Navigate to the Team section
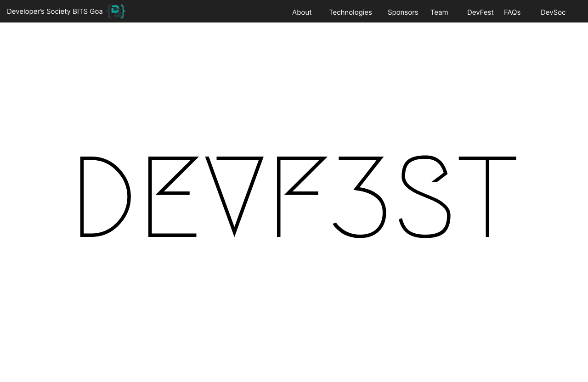The height and width of the screenshot is (382, 588). coord(439,12)
